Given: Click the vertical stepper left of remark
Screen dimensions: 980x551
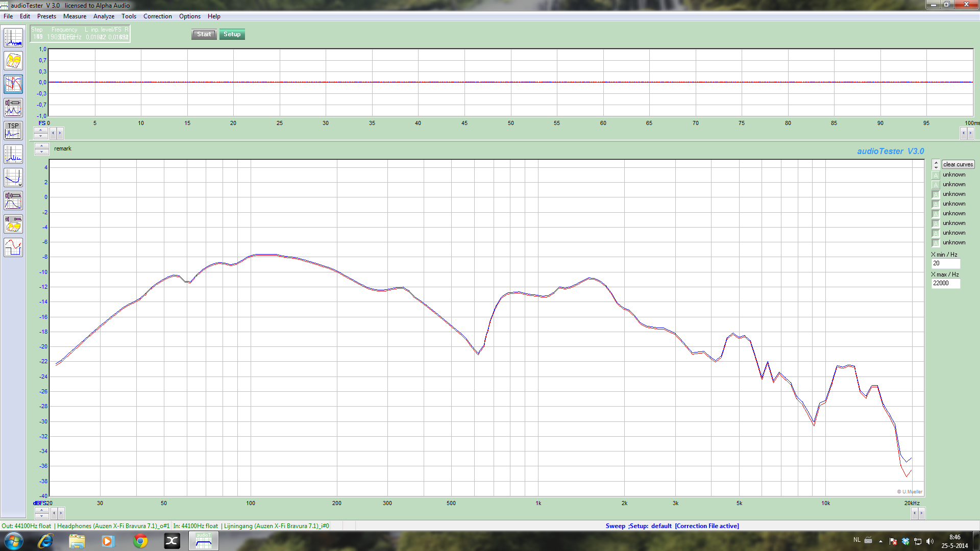Looking at the screenshot, I should click(x=41, y=149).
